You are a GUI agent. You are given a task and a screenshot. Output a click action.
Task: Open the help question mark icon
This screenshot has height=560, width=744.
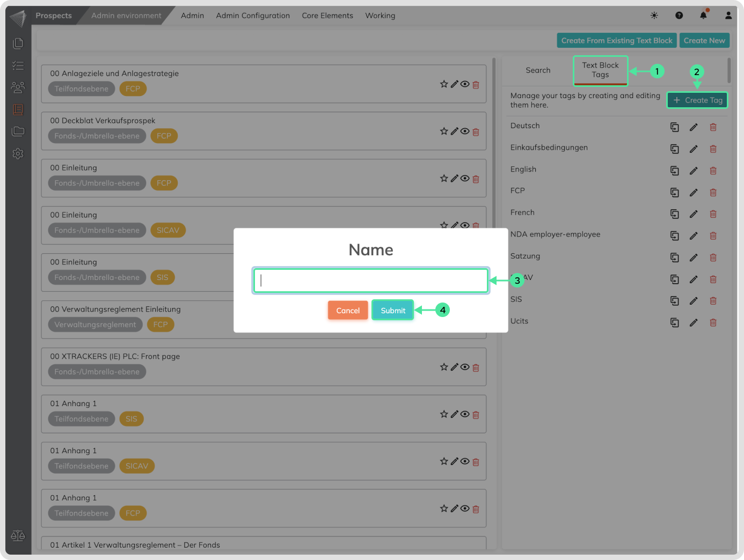[x=679, y=16]
